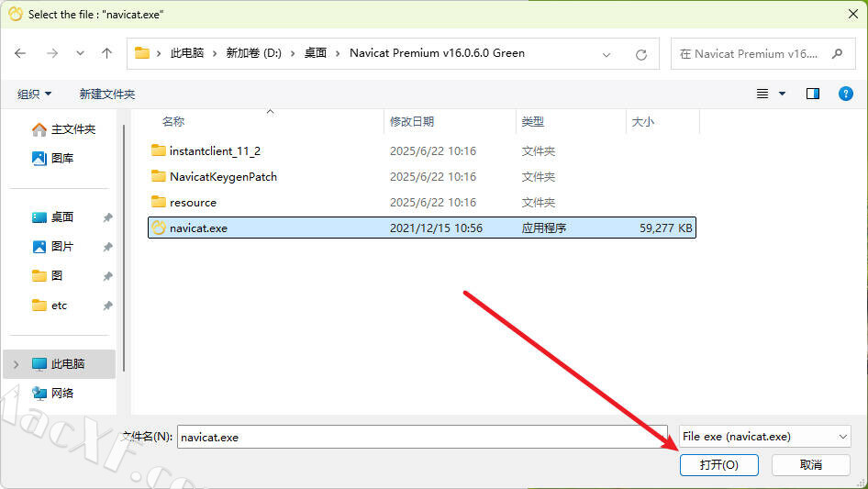
Task: Refresh the current folder
Action: point(641,54)
